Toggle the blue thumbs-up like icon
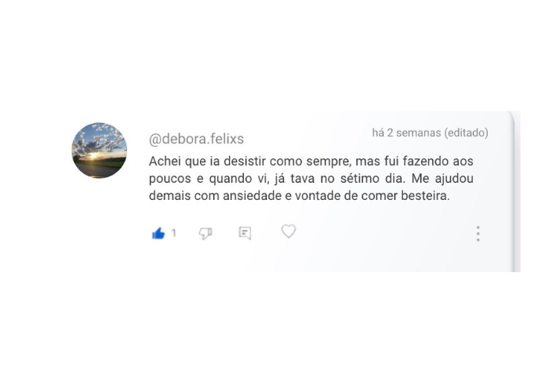The height and width of the screenshot is (392, 549). coord(158,233)
